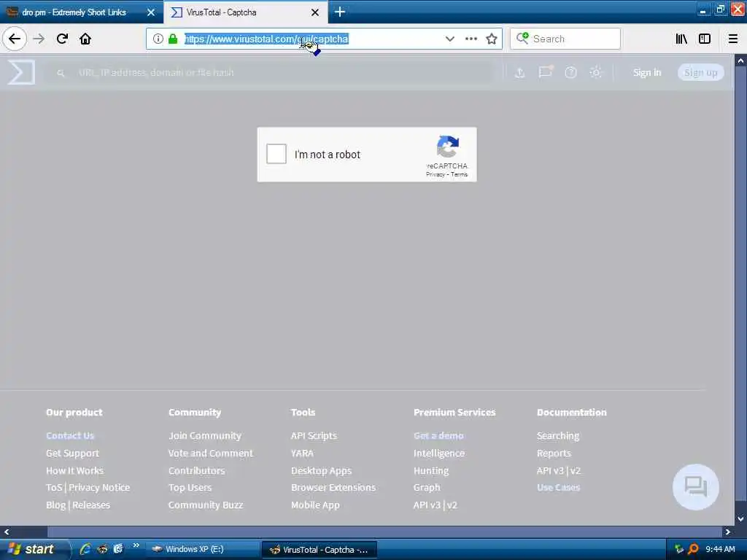Open the VirusTotal notifications comment icon
Viewport: 747px width, 560px height.
coord(546,72)
